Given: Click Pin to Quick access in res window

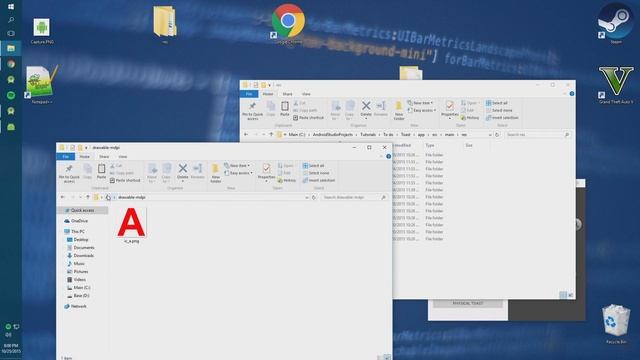Looking at the screenshot, I should [253, 110].
